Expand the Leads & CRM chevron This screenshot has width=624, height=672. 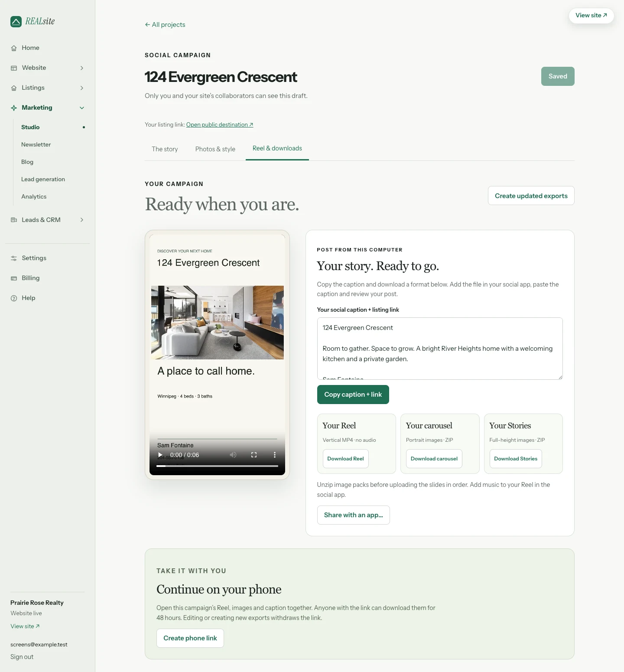(x=82, y=220)
